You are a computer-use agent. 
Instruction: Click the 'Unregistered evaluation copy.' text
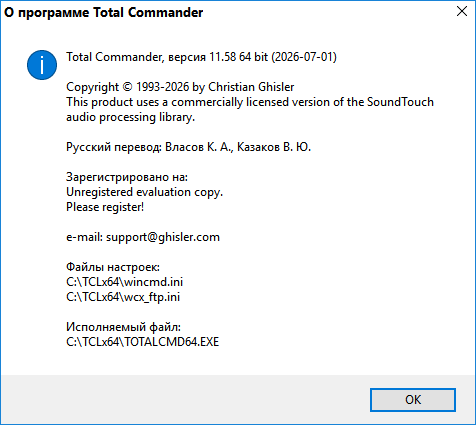click(x=144, y=192)
